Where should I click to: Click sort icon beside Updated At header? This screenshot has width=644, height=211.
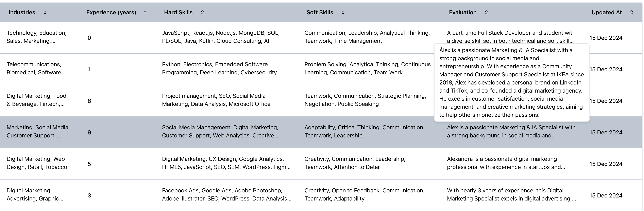click(631, 13)
